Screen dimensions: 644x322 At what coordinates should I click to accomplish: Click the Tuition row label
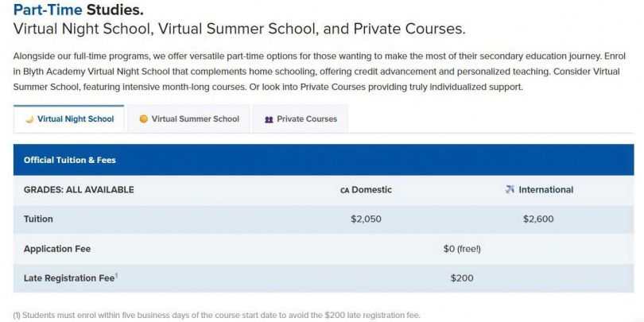point(38,219)
